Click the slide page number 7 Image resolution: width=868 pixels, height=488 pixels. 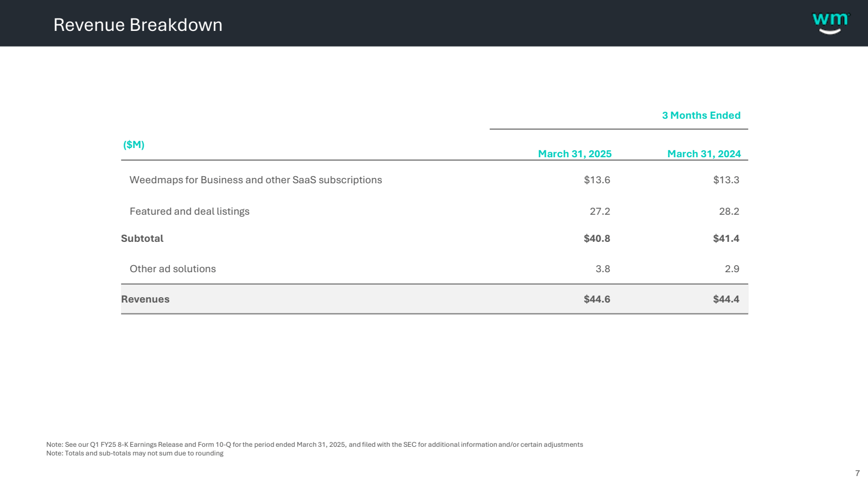(x=857, y=473)
